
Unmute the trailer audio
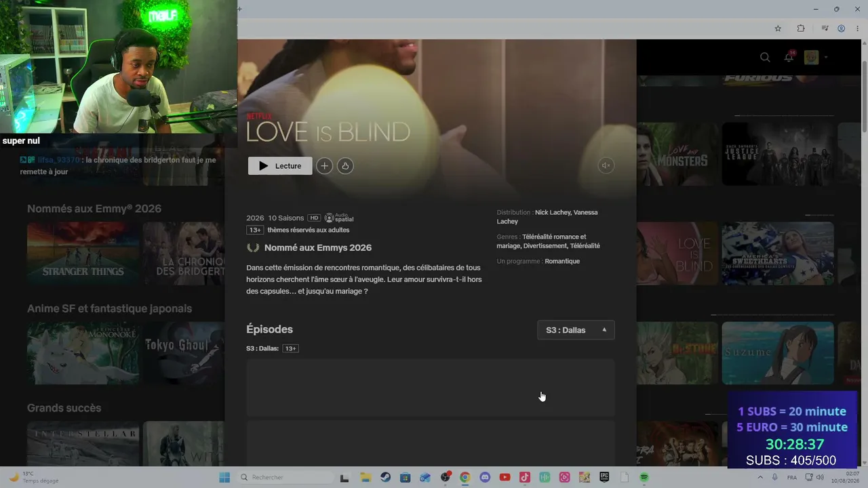click(x=606, y=165)
